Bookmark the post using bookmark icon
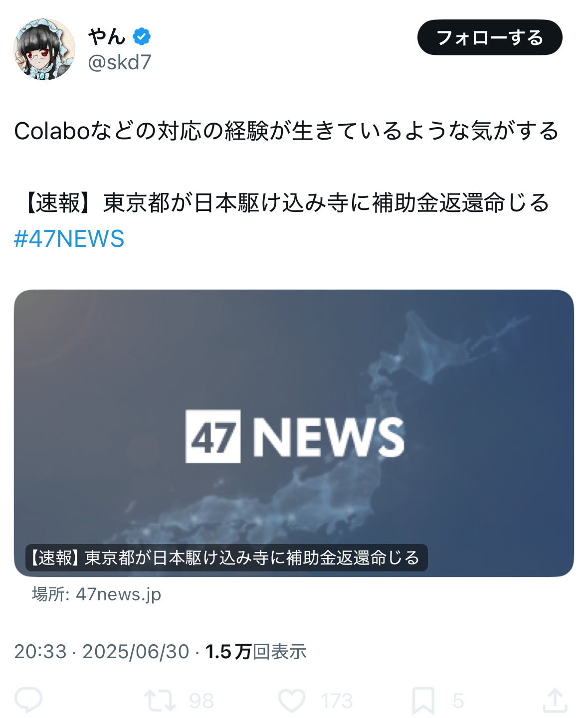The image size is (588, 718). pos(423,701)
